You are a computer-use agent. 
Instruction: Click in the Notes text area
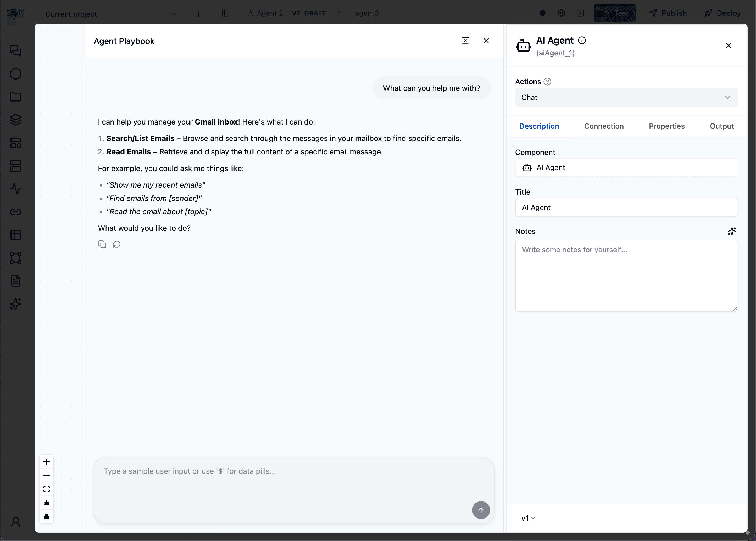tap(626, 276)
